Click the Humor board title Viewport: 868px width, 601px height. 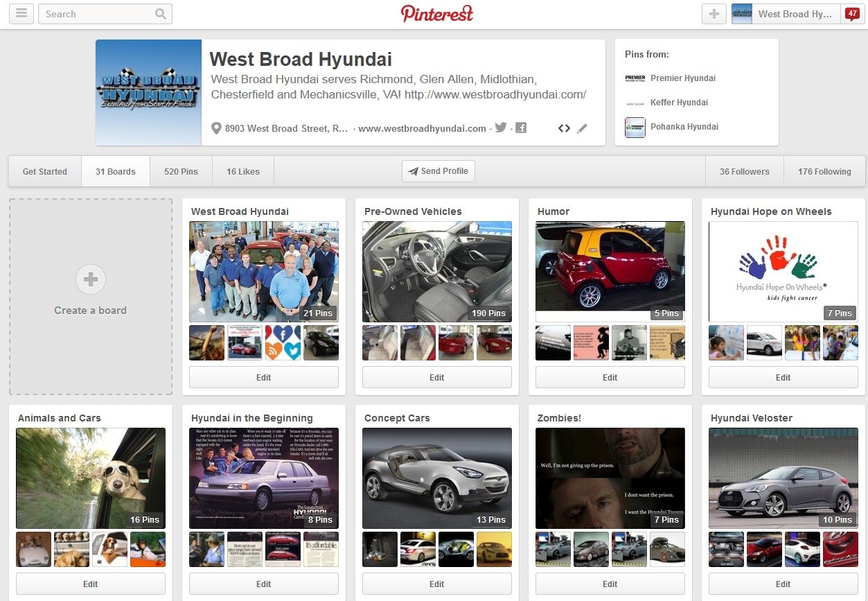553,211
